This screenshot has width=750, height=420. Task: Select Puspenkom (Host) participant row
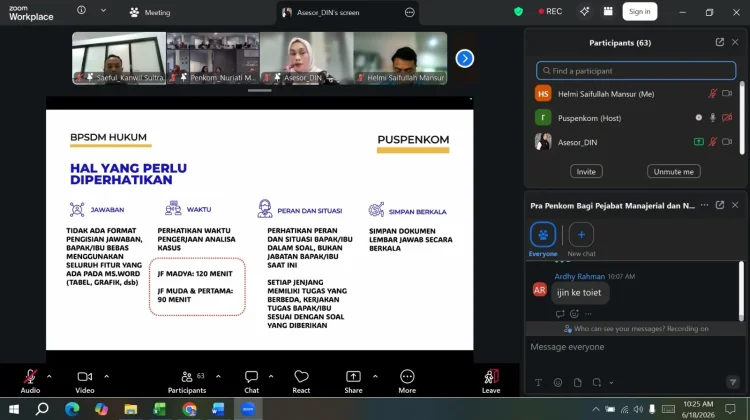click(x=635, y=118)
